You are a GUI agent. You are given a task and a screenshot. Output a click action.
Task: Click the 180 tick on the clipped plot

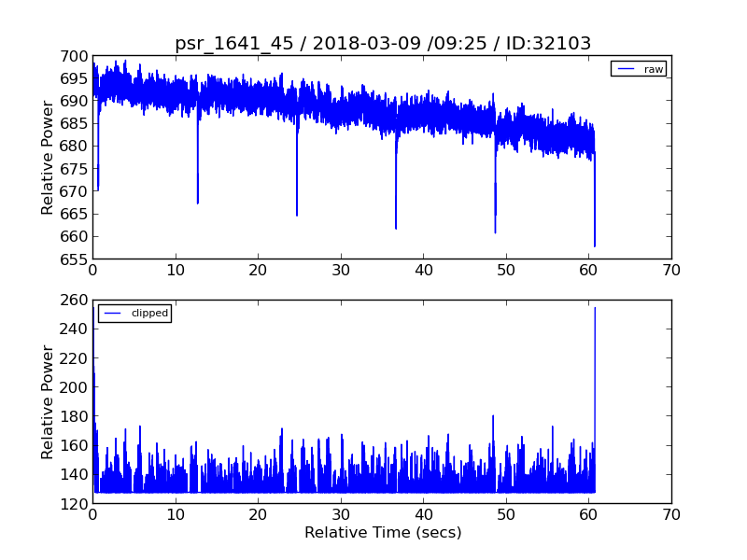[74, 416]
